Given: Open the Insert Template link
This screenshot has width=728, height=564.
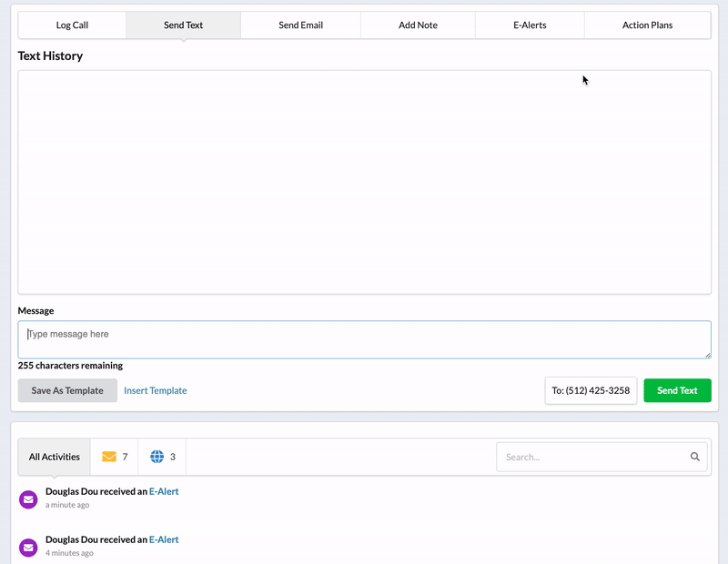Looking at the screenshot, I should coord(155,390).
